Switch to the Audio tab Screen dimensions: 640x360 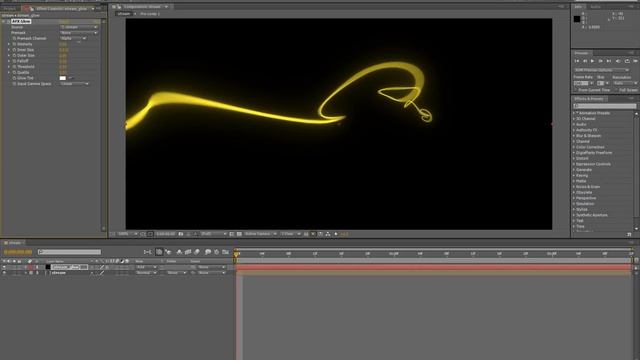tap(596, 7)
